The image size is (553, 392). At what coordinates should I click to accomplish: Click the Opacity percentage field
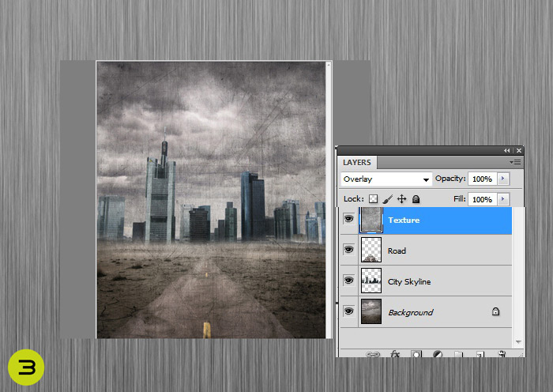(x=481, y=179)
